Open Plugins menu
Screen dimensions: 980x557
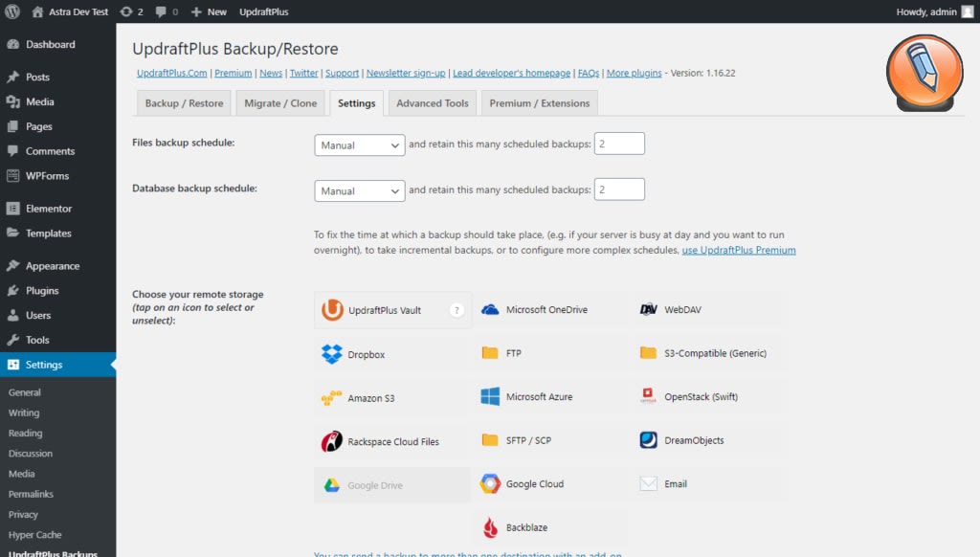[x=57, y=291]
